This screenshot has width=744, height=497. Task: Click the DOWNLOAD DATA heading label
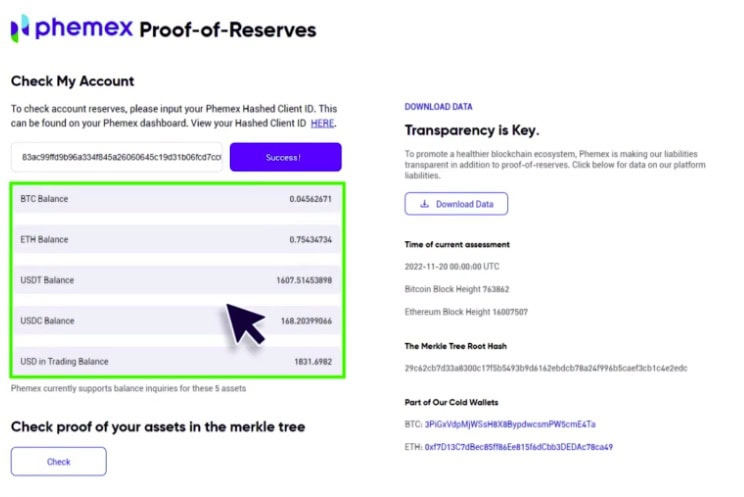[x=438, y=107]
